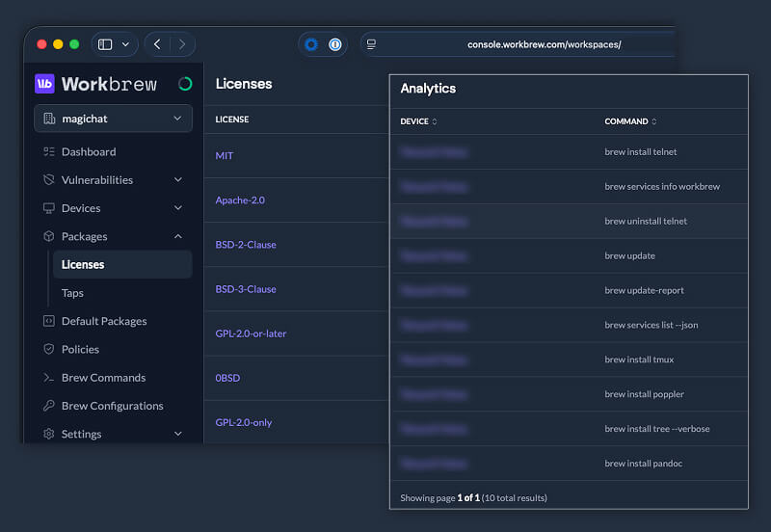Open Brew Configurations

(112, 406)
